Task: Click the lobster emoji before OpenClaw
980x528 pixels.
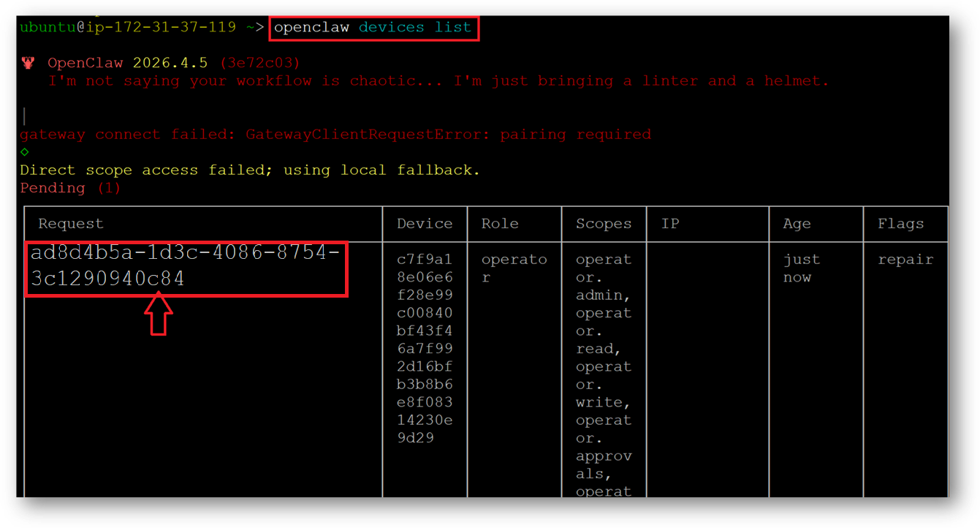Action: pos(28,64)
